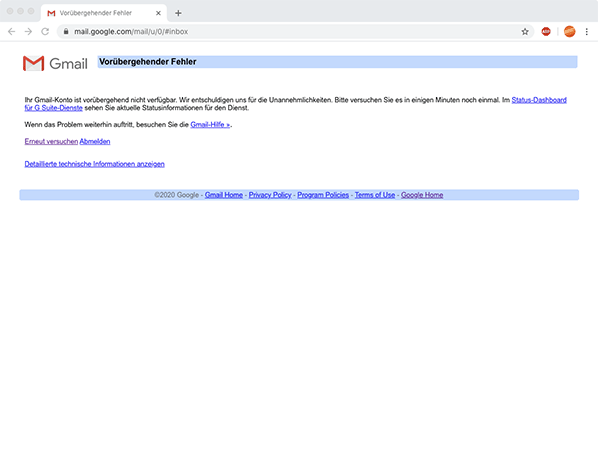Bookmark the page with the star icon
Screen dimensions: 598x458
point(525,32)
